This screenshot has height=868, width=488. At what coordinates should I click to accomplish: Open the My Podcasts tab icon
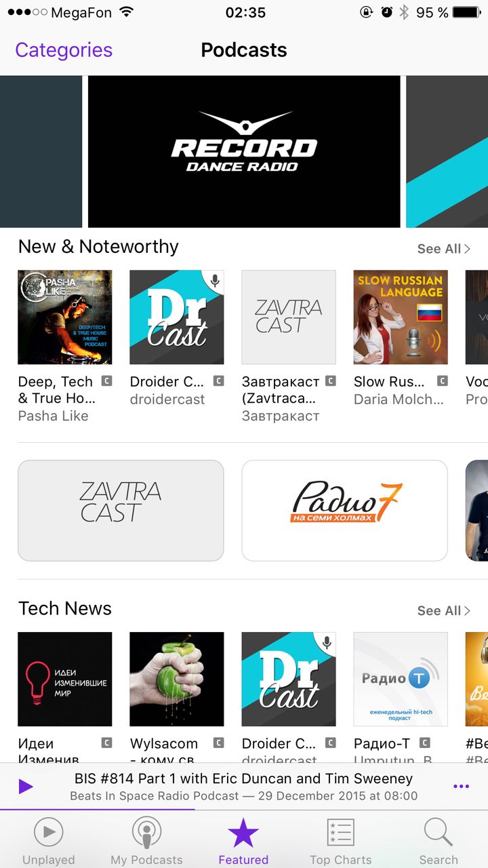[146, 833]
